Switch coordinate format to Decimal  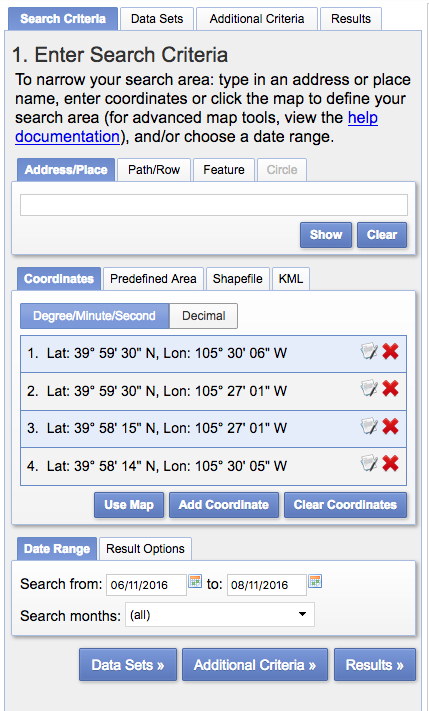click(204, 316)
